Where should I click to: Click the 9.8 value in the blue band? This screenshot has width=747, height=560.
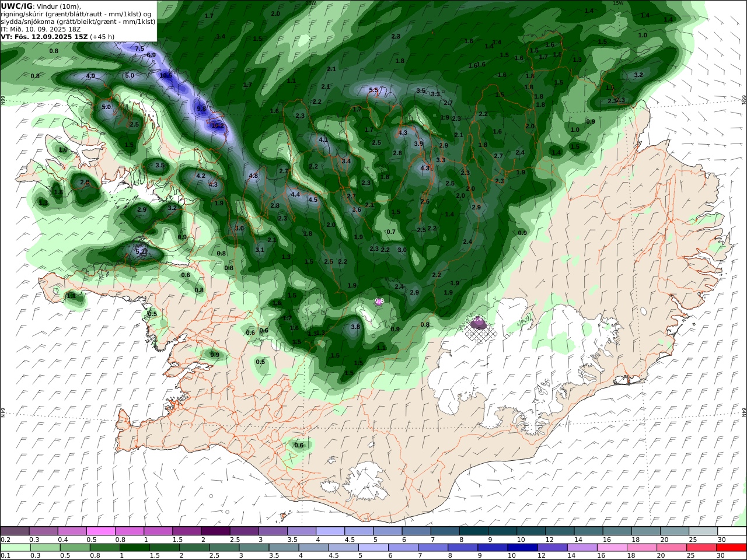click(201, 108)
